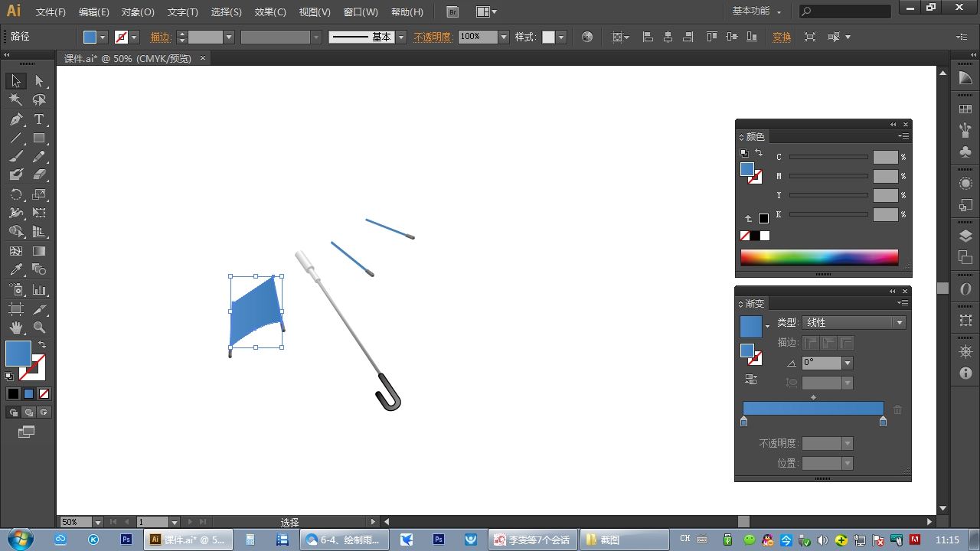This screenshot has width=980, height=551.
Task: Select the Rotate tool
Action: point(16,194)
